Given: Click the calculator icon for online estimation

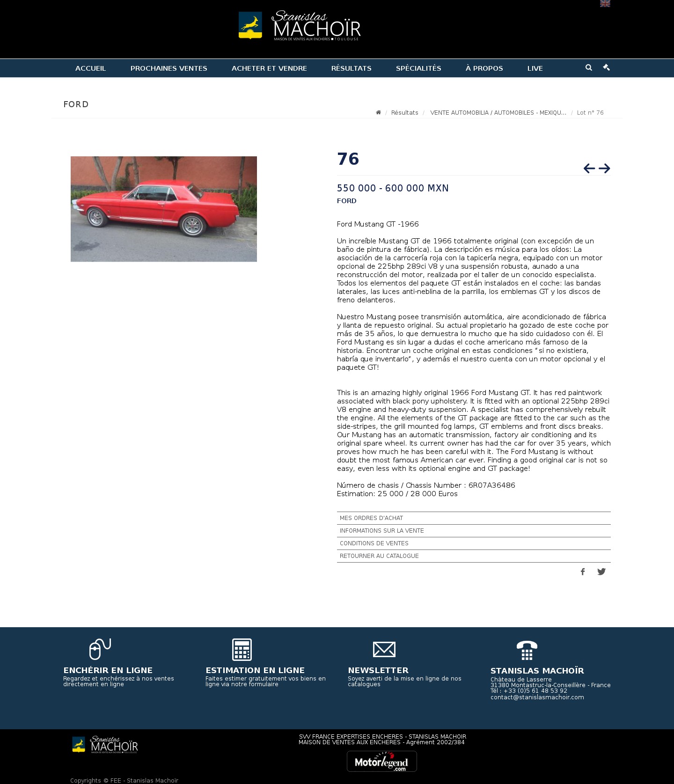Looking at the screenshot, I should click(x=242, y=649).
